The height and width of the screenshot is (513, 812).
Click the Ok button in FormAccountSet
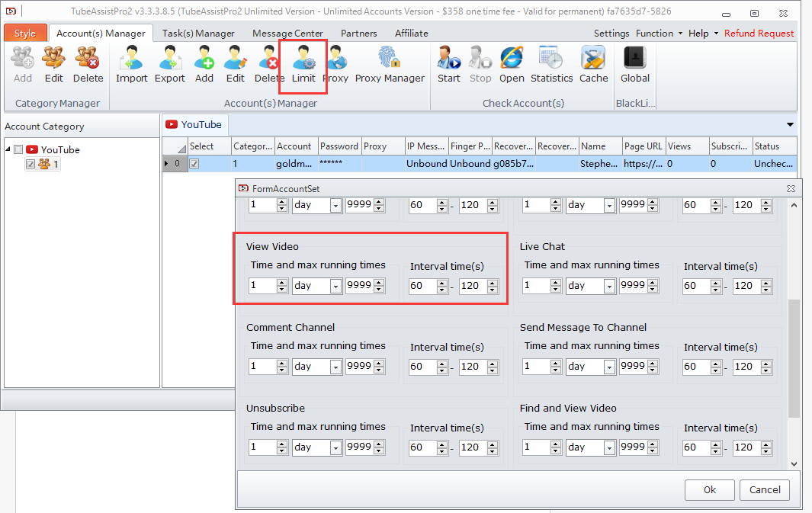pyautogui.click(x=709, y=490)
